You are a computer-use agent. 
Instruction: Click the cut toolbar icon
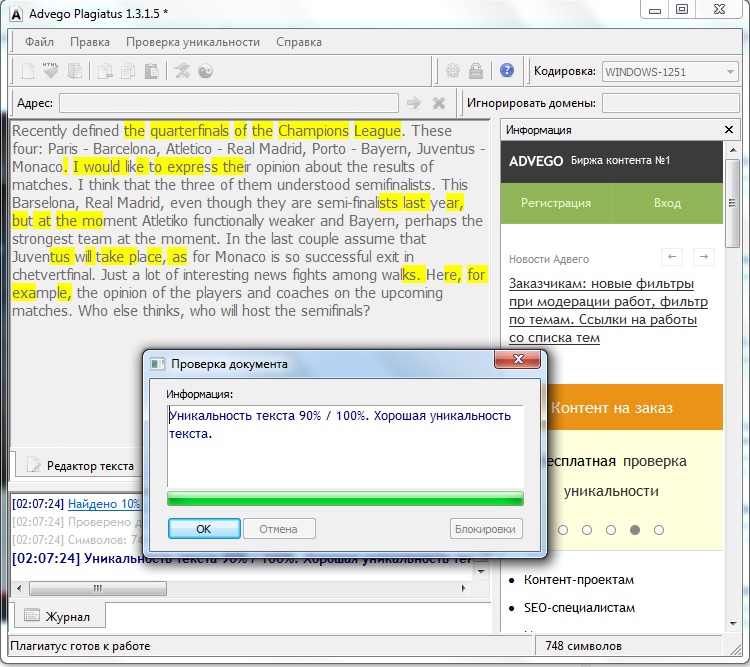105,71
